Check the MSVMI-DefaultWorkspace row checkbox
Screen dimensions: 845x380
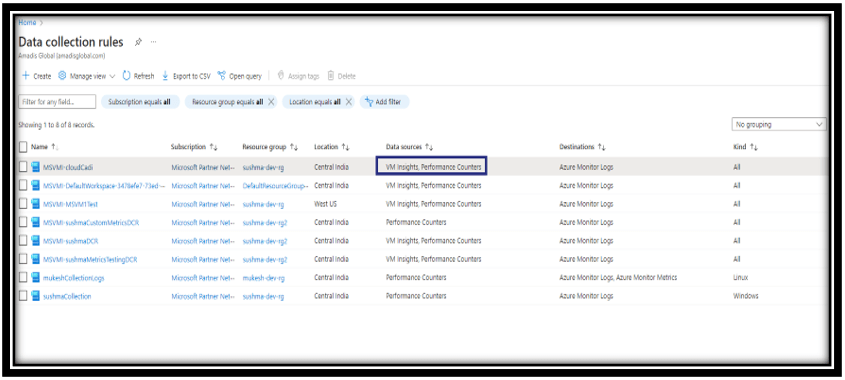click(23, 185)
